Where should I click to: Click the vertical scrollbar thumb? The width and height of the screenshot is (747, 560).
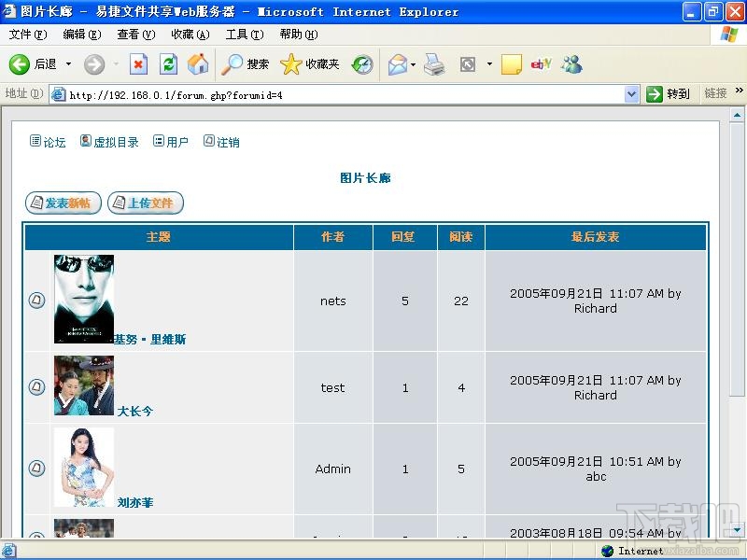coord(737,259)
